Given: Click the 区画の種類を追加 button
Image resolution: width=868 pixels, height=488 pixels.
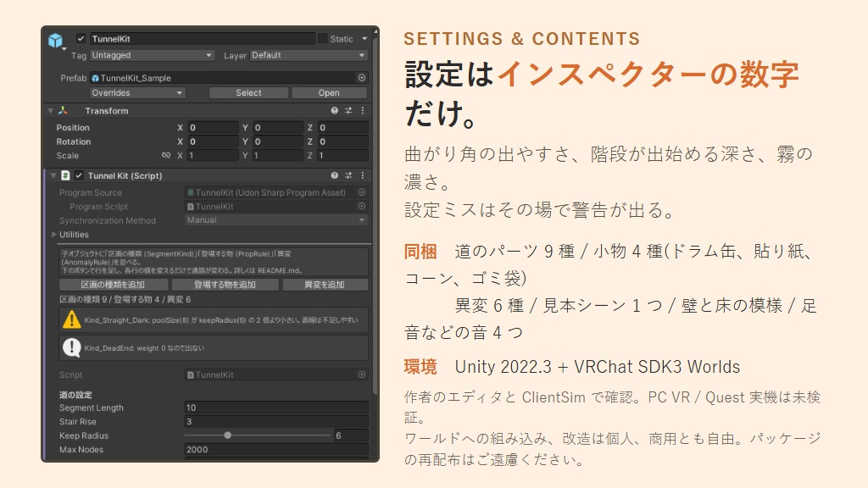Looking at the screenshot, I should [113, 285].
